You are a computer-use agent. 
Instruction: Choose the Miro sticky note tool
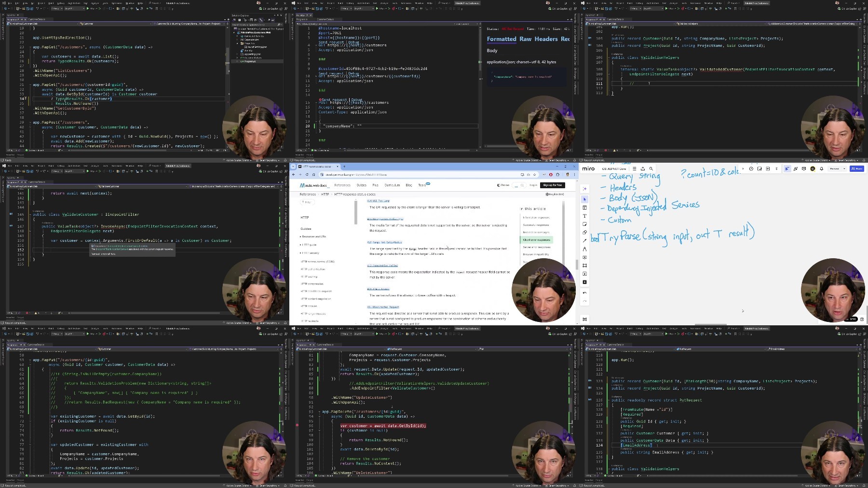coord(585,224)
